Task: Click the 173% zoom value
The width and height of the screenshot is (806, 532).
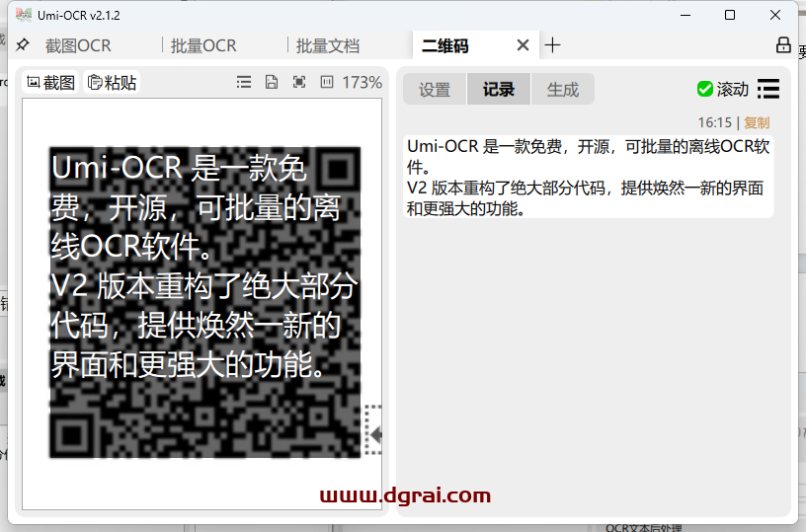Action: (362, 82)
